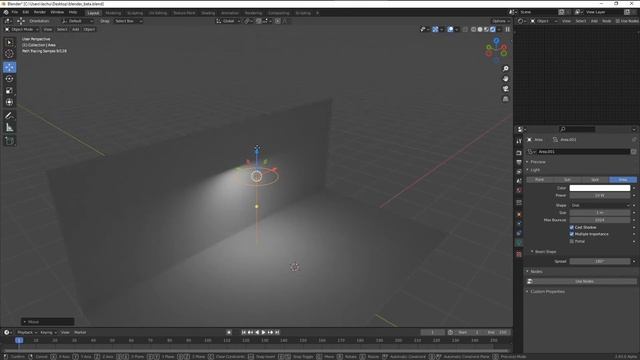Open the Object Constraints properties tab icon

coord(519,233)
